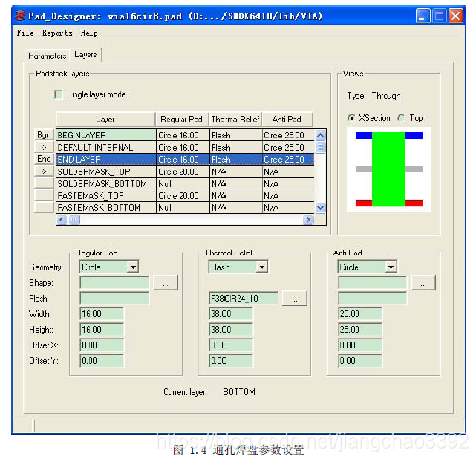The height and width of the screenshot is (459, 476).
Task: Click the green via cross-section preview
Action: tap(388, 169)
